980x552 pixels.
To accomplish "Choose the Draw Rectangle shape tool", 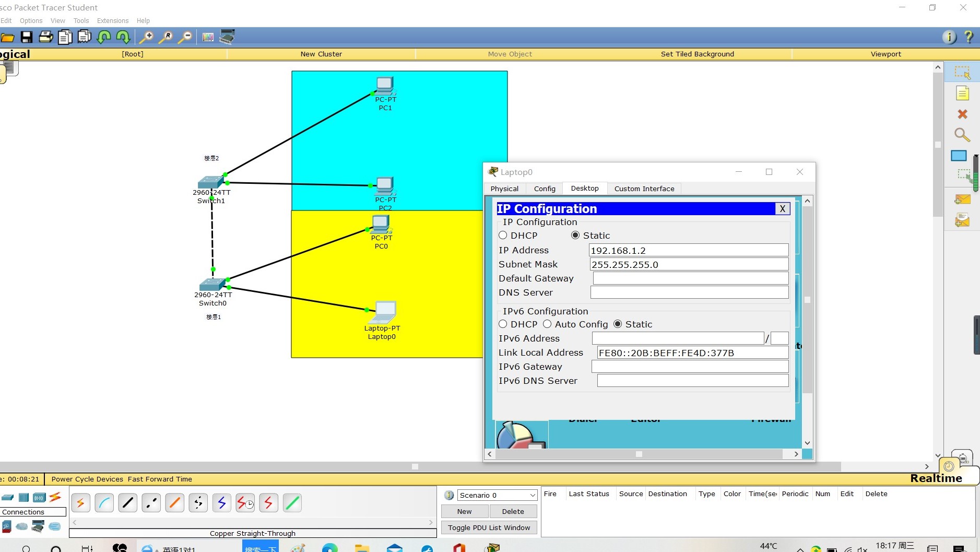I will click(959, 156).
